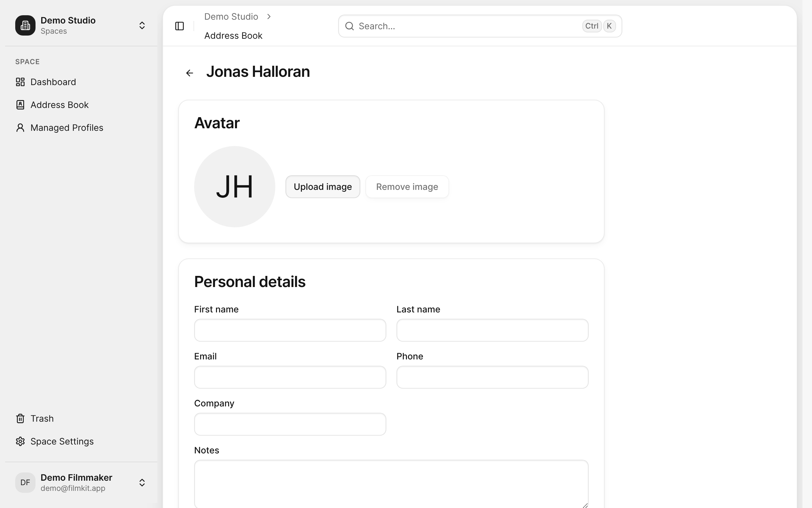Click the Jonas Halloran heading
The height and width of the screenshot is (508, 812).
pyautogui.click(x=258, y=72)
